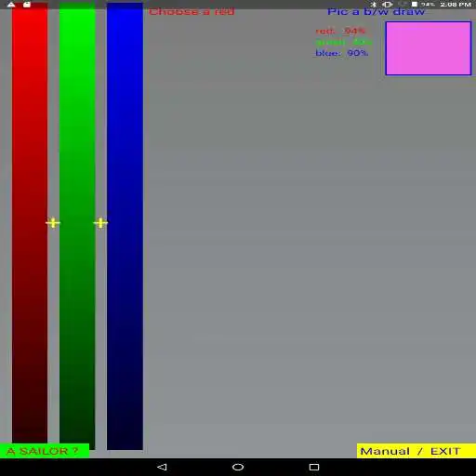Tap the Bluetooth status bar icon
The width and height of the screenshot is (476, 476).
374,5
